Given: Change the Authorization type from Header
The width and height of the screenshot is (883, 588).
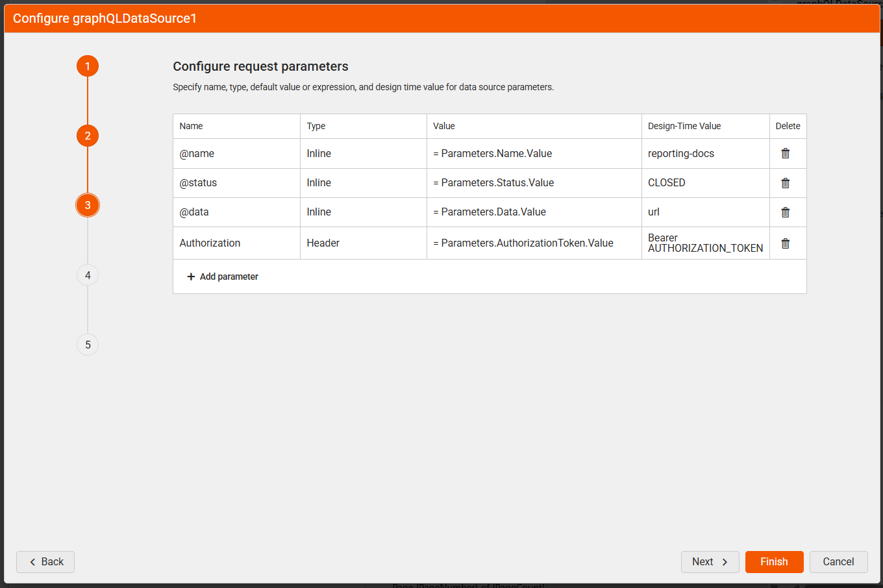Looking at the screenshot, I should click(363, 243).
